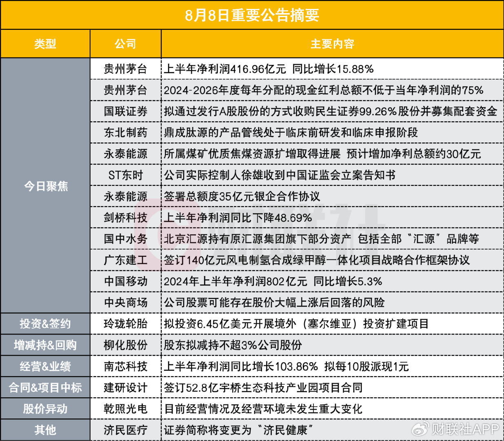Click the company cell '玲珑轮胎'
Viewport: 504px width, 441px height.
tap(125, 324)
